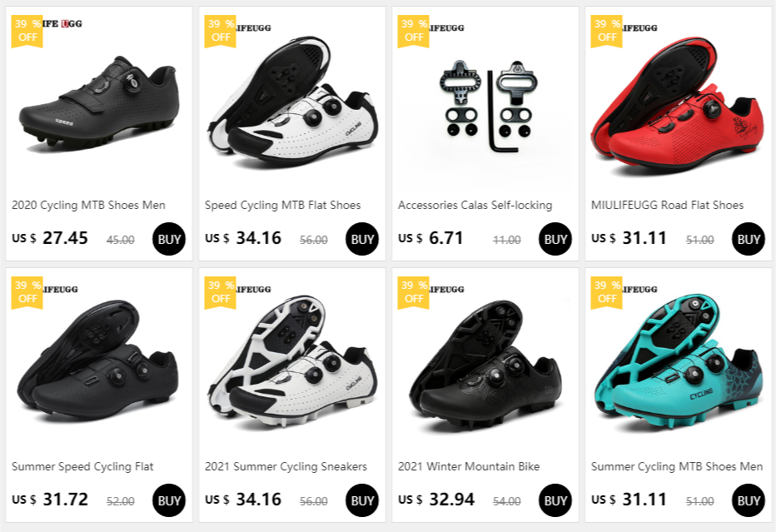Click BUY for Summer Speed Cycling Flat
This screenshot has width=776, height=532.
(x=169, y=500)
